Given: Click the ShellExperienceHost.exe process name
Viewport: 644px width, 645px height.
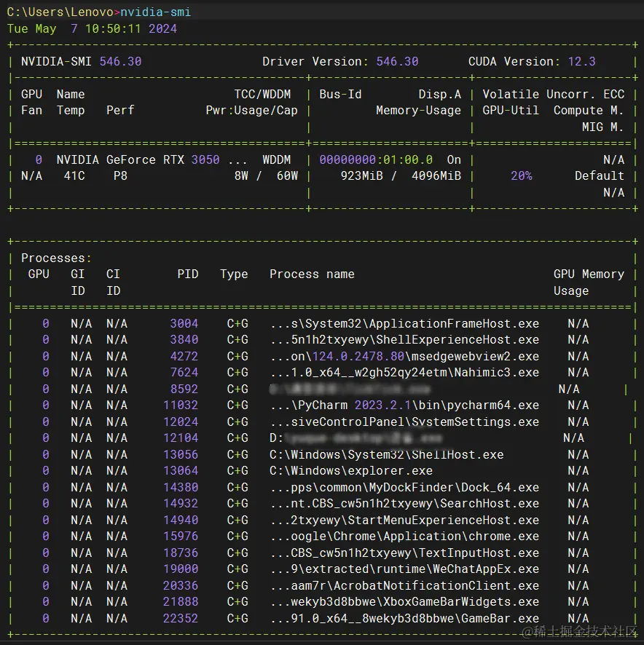Looking at the screenshot, I should 405,340.
